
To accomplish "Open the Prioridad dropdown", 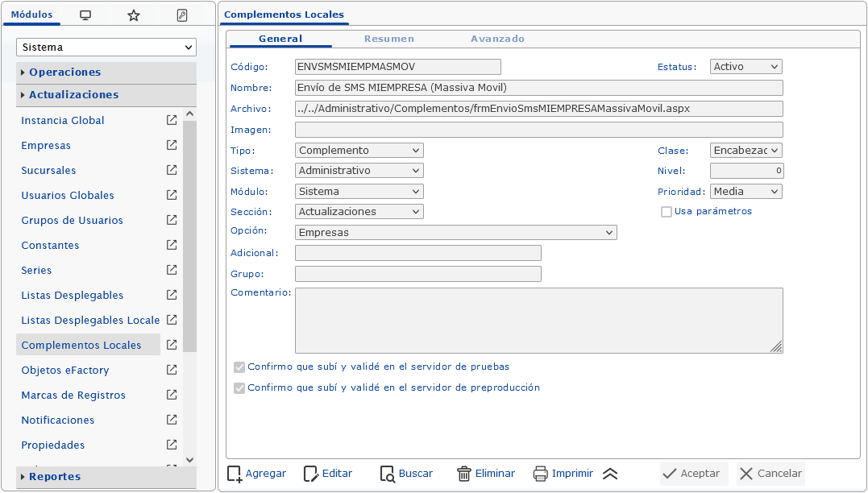I will [745, 192].
